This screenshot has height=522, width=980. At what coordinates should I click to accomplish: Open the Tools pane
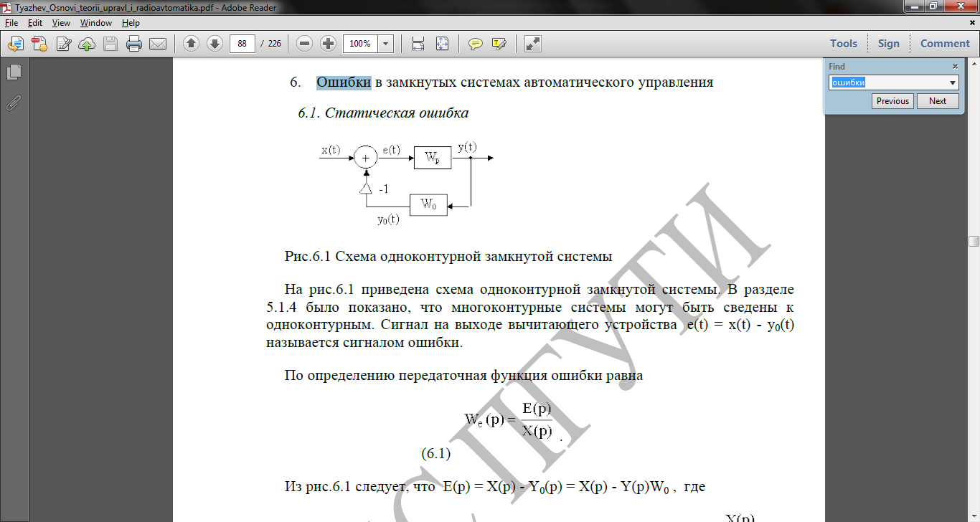tap(844, 44)
